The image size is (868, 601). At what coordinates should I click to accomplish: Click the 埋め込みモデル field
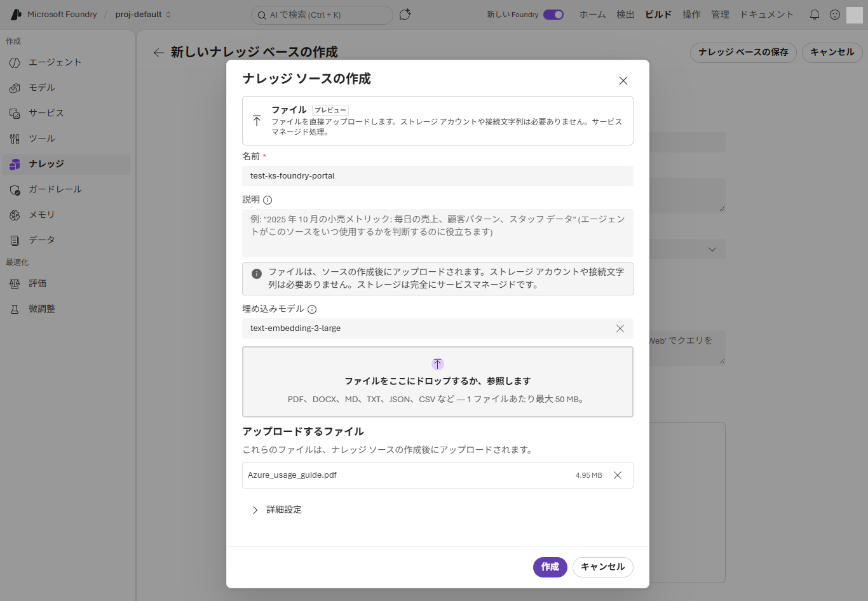click(438, 328)
